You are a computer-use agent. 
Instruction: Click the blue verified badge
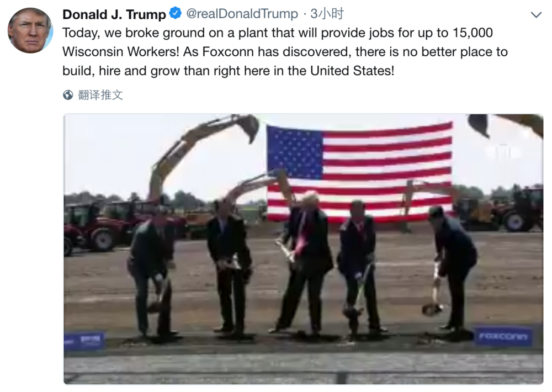click(x=175, y=13)
